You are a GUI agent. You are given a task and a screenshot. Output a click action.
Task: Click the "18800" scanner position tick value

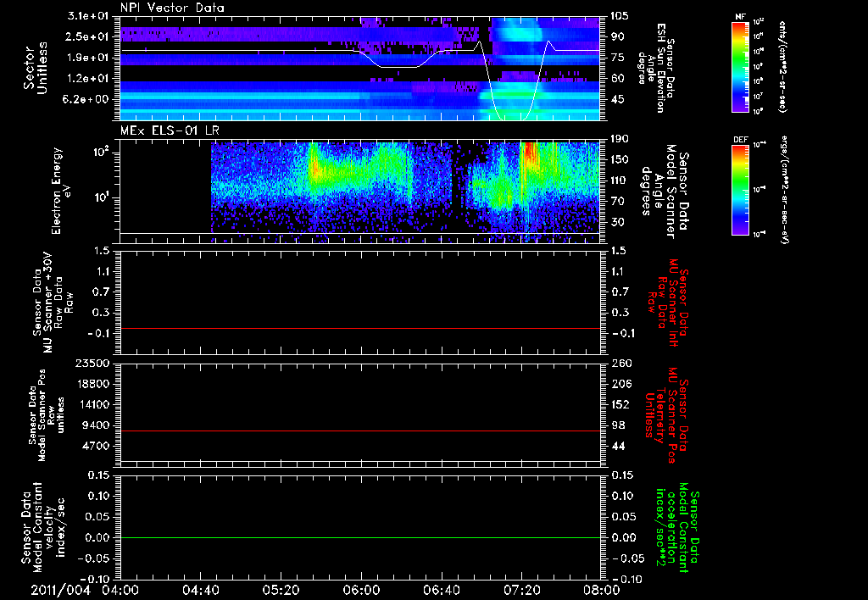[94, 384]
